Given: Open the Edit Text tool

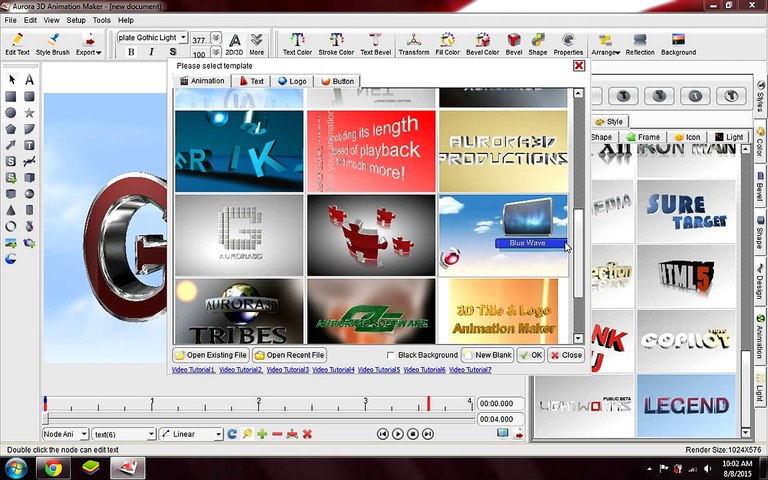Looking at the screenshot, I should [17, 44].
